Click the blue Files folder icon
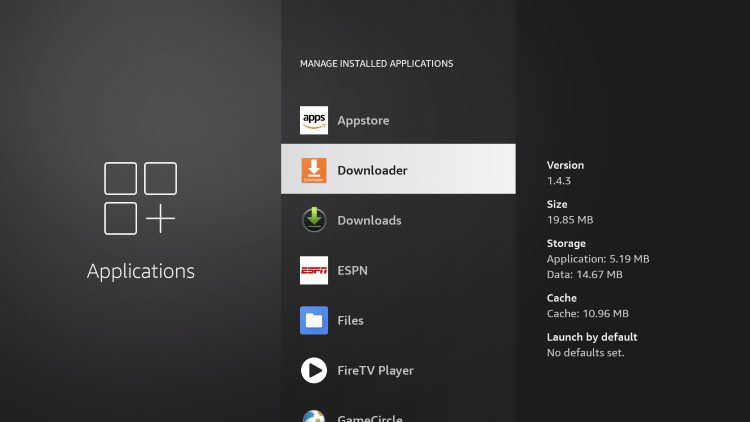Viewport: 750px width, 422px height. click(x=314, y=320)
